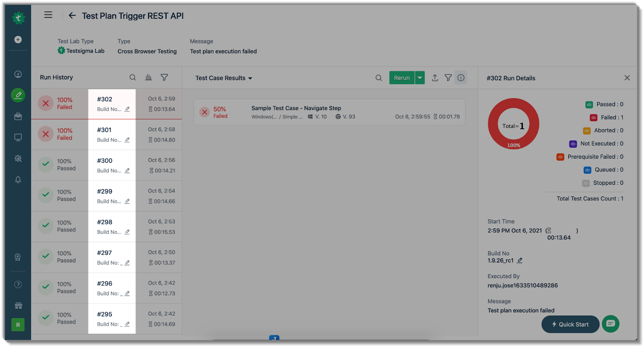Screen dimensions: 644x347
Task: Edit build number for run #298
Action: (x=127, y=232)
